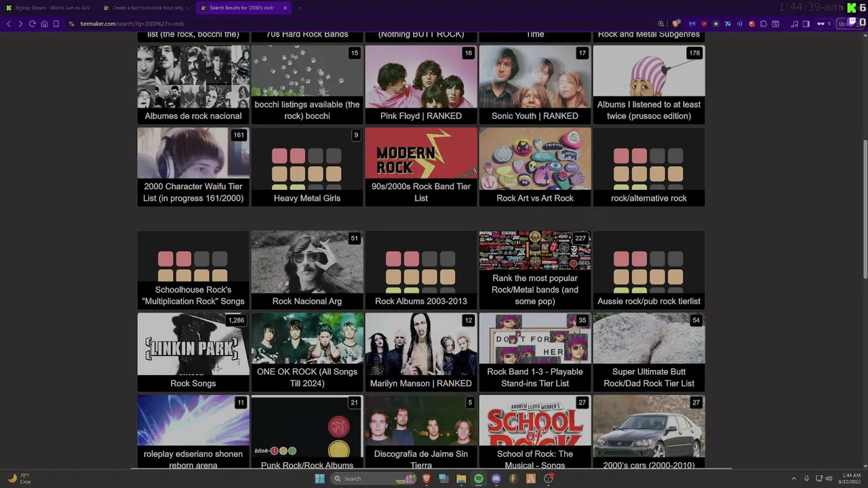Viewport: 868px width, 488px height.
Task: Open rock/alternative rock tier list
Action: coord(649,167)
